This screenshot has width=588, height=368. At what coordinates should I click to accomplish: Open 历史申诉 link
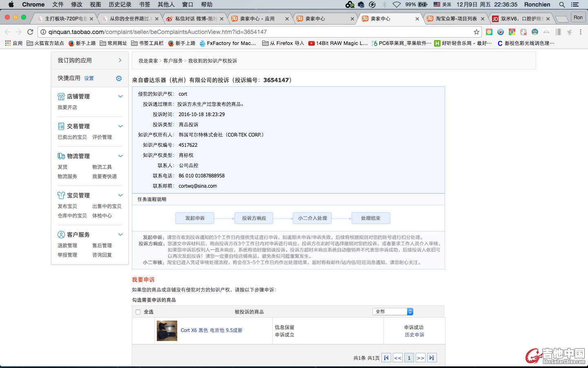click(x=414, y=335)
